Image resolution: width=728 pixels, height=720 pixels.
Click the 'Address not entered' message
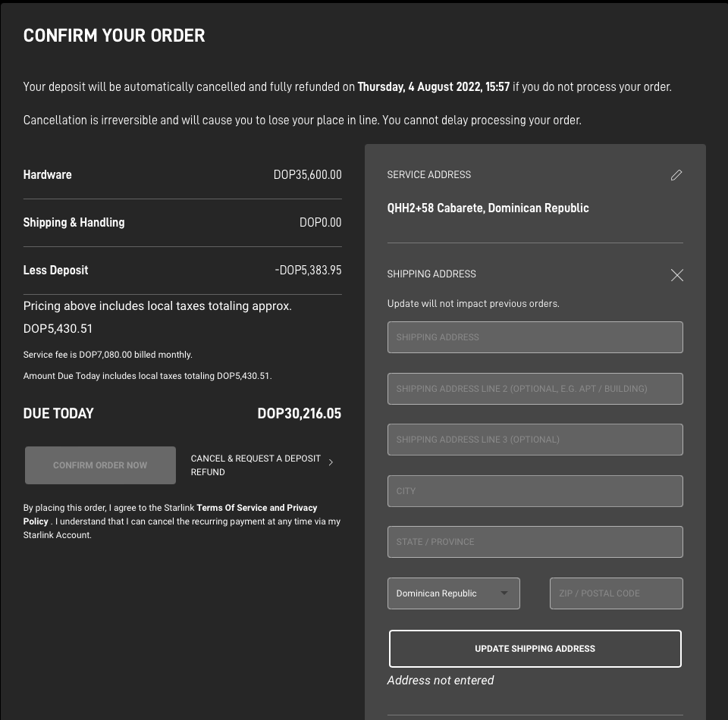click(441, 680)
